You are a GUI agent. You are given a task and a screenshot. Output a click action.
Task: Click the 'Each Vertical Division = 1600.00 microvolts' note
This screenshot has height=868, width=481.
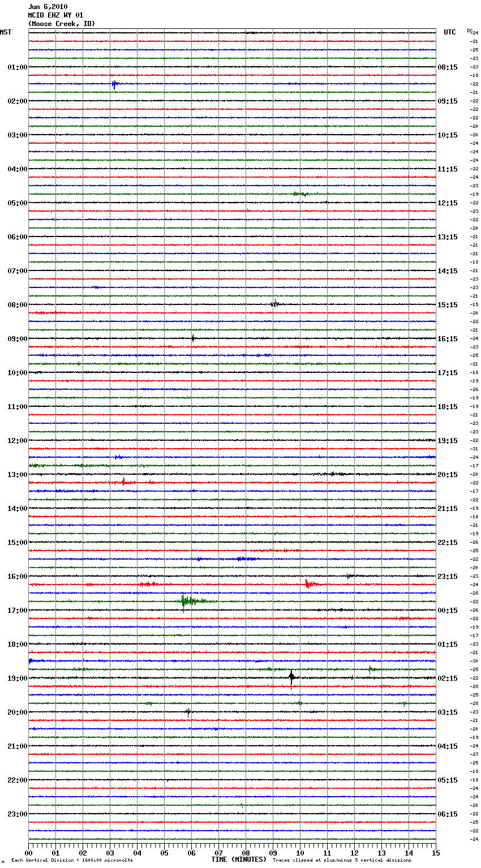click(x=72, y=861)
